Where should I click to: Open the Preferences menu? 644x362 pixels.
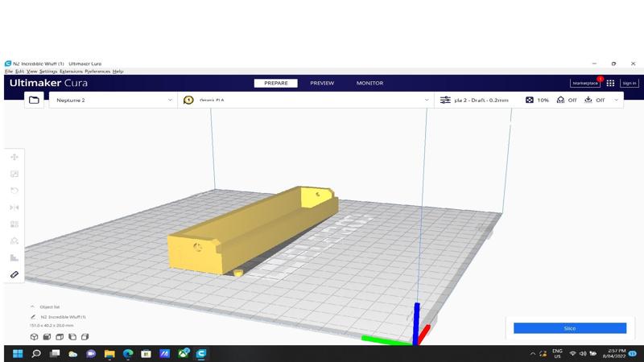point(97,72)
